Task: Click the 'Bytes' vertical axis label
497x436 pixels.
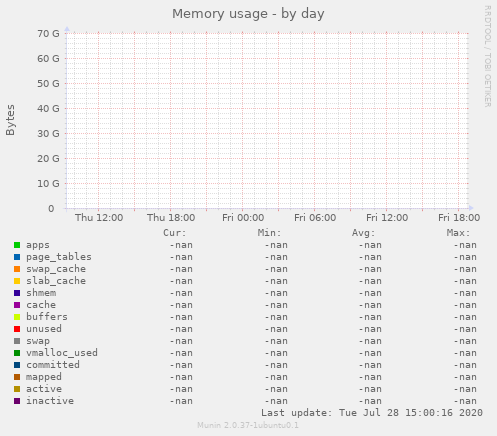Action: tap(10, 120)
